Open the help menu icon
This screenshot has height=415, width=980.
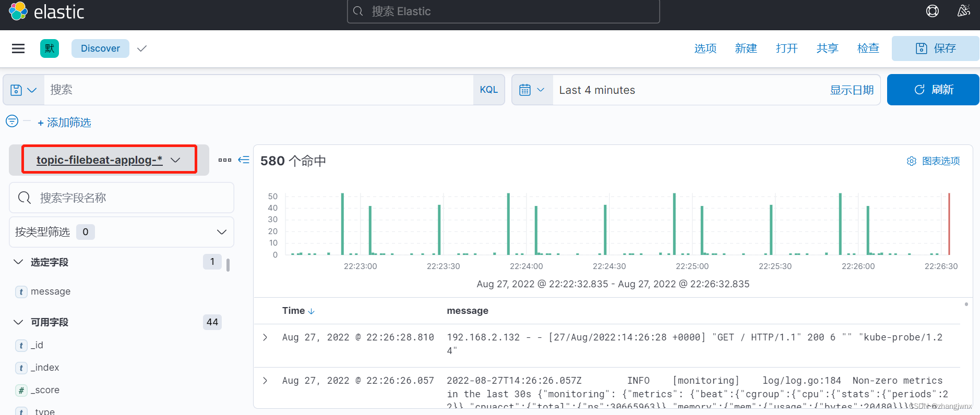933,11
